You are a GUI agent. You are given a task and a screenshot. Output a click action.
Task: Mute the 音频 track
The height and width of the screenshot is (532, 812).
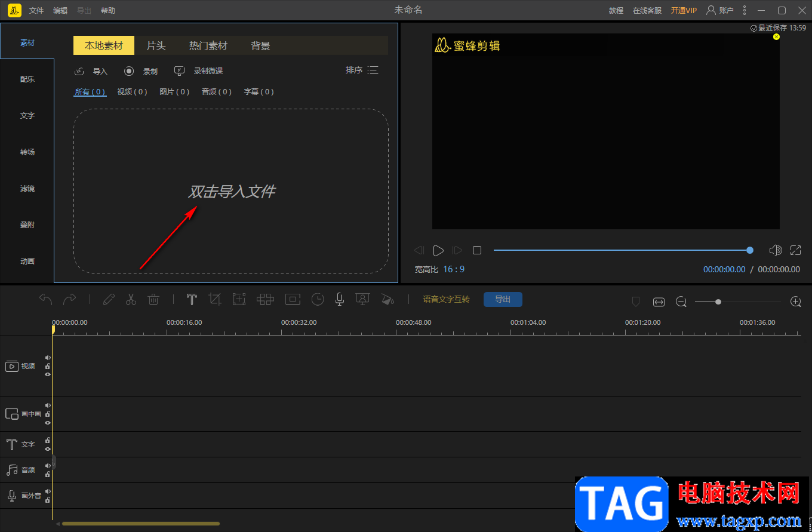click(48, 466)
